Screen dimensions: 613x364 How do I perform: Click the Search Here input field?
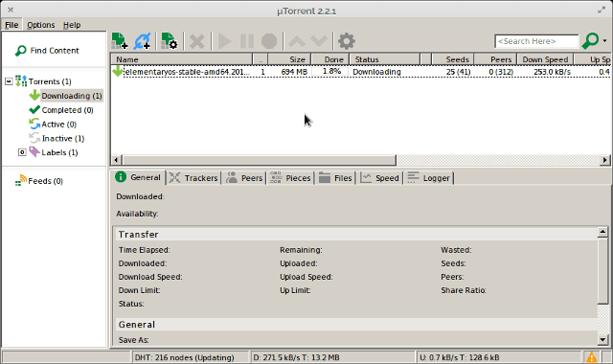[x=536, y=41]
